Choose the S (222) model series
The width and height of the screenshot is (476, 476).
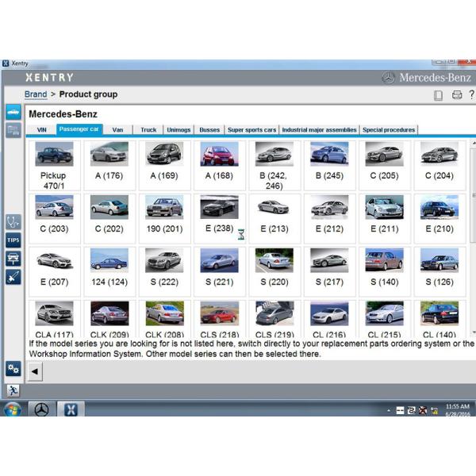click(x=164, y=271)
